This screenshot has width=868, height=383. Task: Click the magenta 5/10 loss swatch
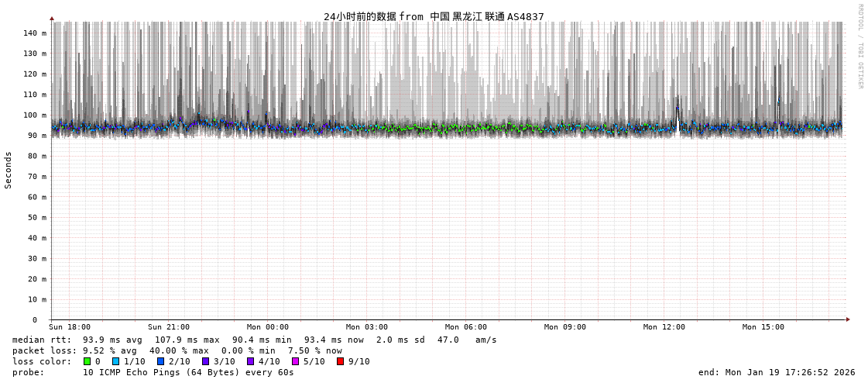295,361
